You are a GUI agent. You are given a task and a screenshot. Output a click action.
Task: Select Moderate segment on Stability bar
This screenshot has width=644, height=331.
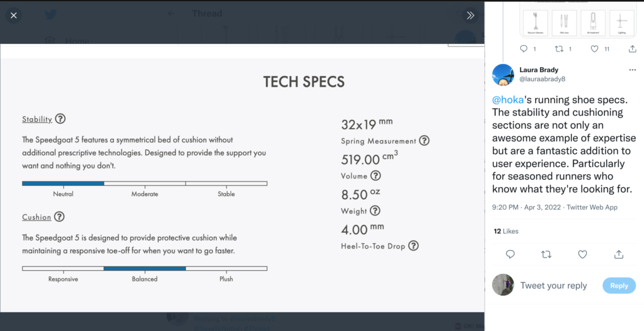click(x=145, y=183)
